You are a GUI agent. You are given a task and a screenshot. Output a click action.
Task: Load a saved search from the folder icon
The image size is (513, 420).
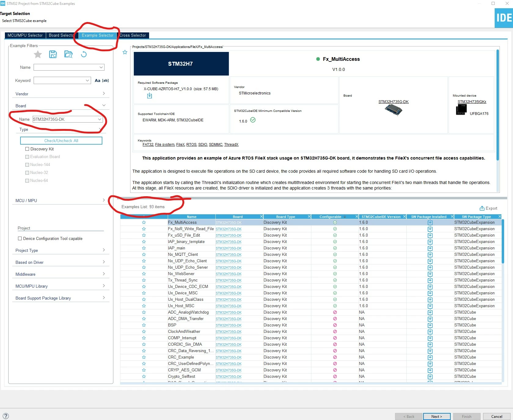click(68, 54)
